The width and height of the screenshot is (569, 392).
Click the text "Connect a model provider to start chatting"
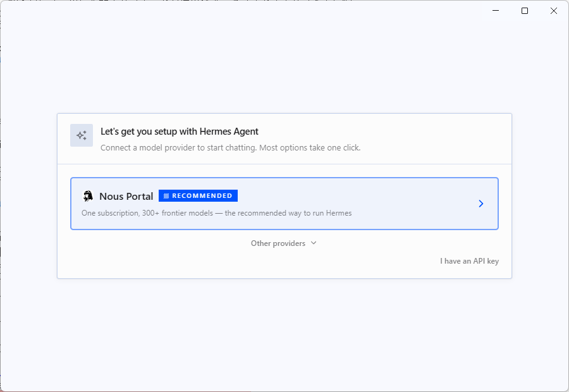tap(178, 148)
